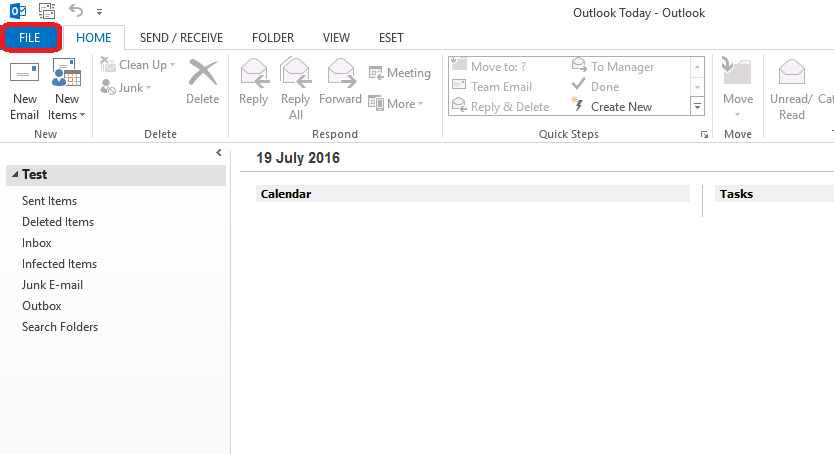The height and width of the screenshot is (454, 834).
Task: Select the 'Move to: ?' quick step
Action: [489, 66]
